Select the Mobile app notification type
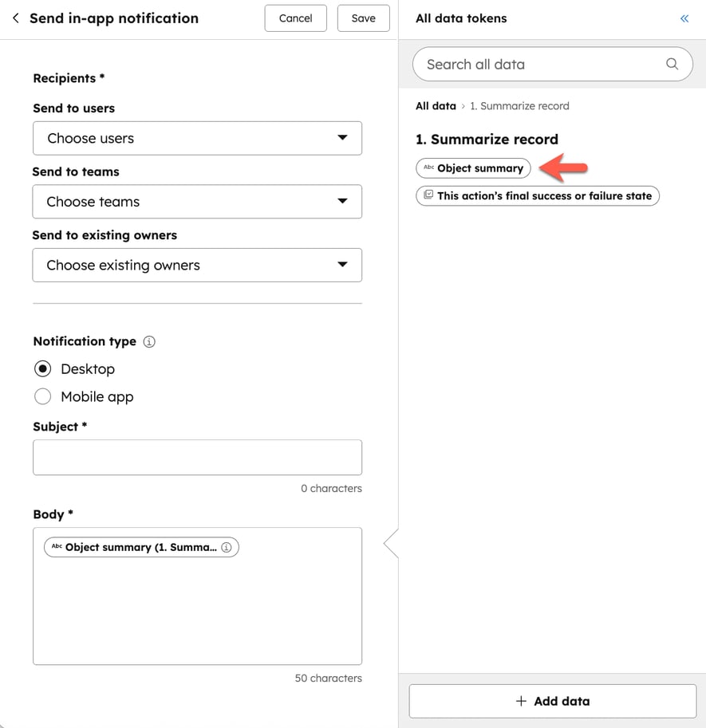This screenshot has height=728, width=706. [x=42, y=396]
